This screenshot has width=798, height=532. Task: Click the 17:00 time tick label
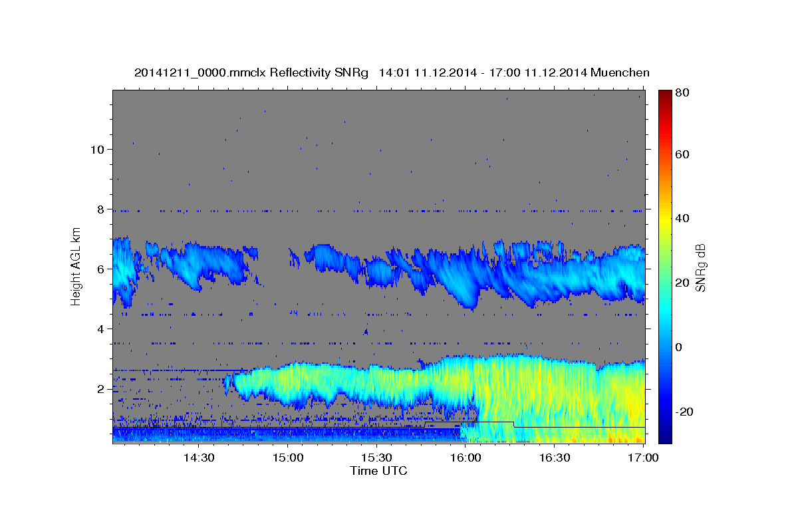pyautogui.click(x=643, y=458)
